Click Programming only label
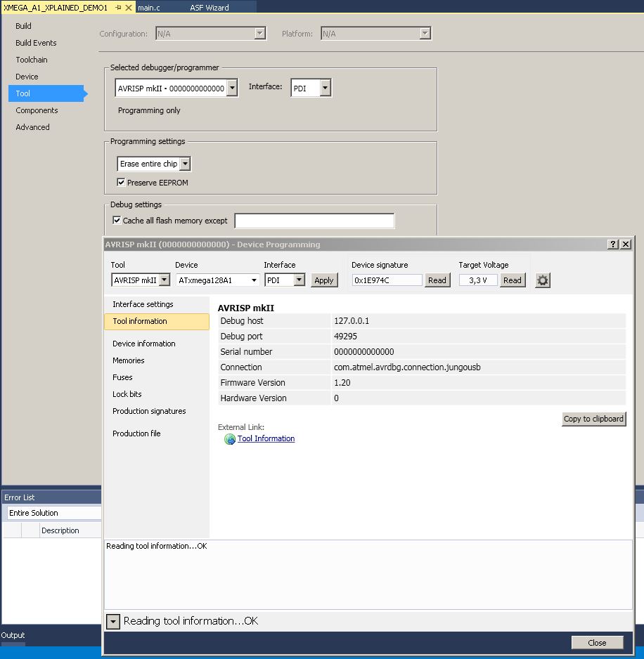644x659 pixels. [x=149, y=110]
